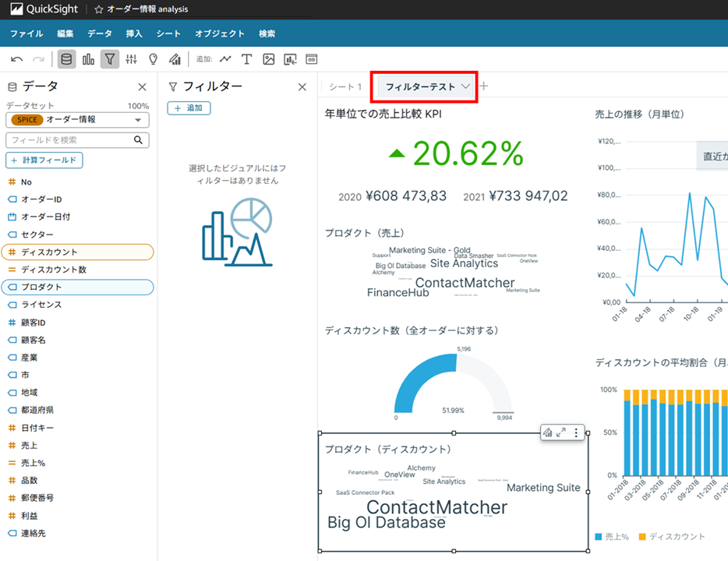This screenshot has width=728, height=561.
Task: Expand フィルターテスト tab chevron menu
Action: pos(465,86)
